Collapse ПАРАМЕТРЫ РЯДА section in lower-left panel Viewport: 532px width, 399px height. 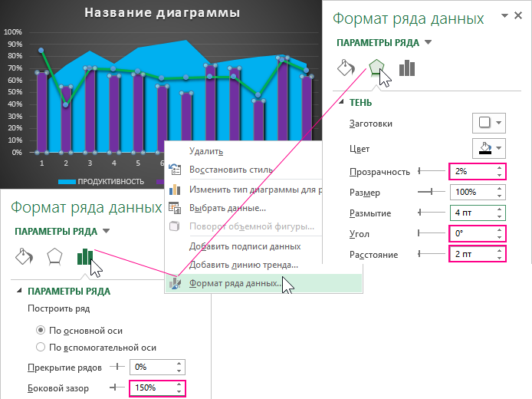tap(19, 291)
